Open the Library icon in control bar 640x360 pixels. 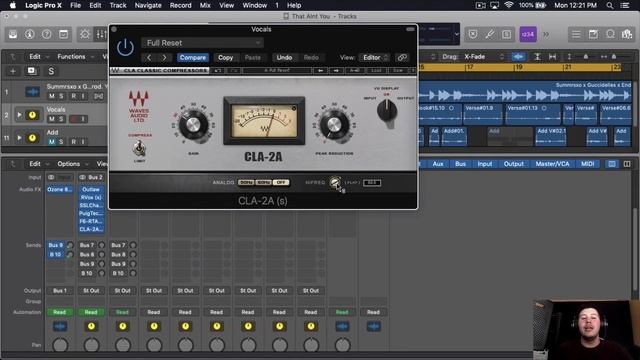[x=13, y=34]
